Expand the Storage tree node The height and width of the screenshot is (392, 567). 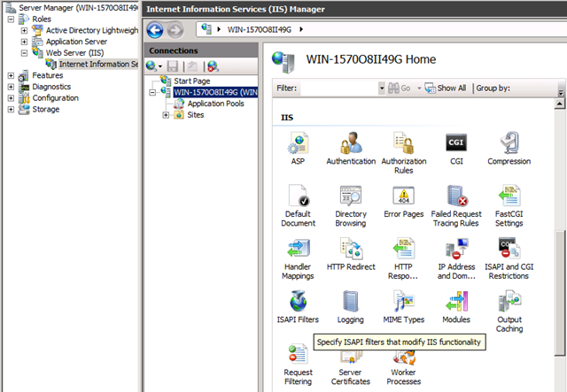[x=11, y=109]
